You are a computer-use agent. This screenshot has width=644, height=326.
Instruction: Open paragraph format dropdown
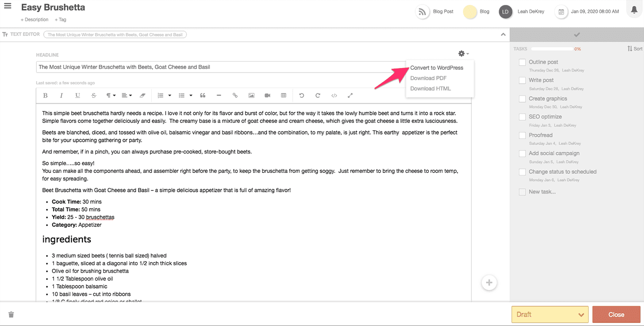click(111, 95)
